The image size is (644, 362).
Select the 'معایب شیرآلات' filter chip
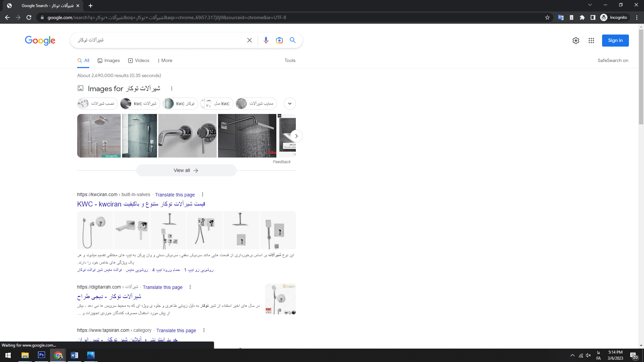click(x=257, y=104)
